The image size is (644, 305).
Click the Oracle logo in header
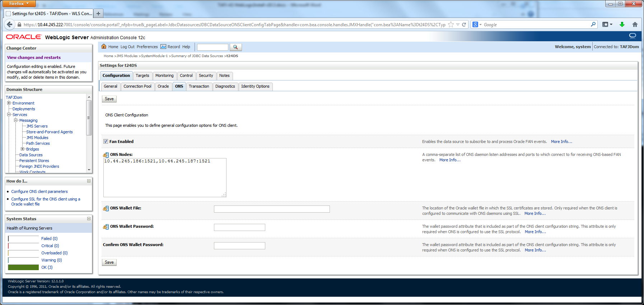pos(24,37)
